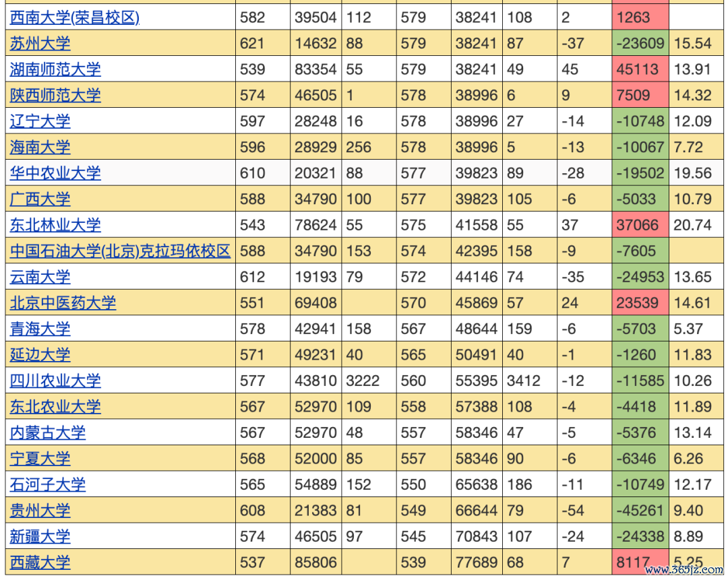The image size is (728, 580).
Task: Select difference -54 in 贵州大学 row
Action: (x=573, y=511)
